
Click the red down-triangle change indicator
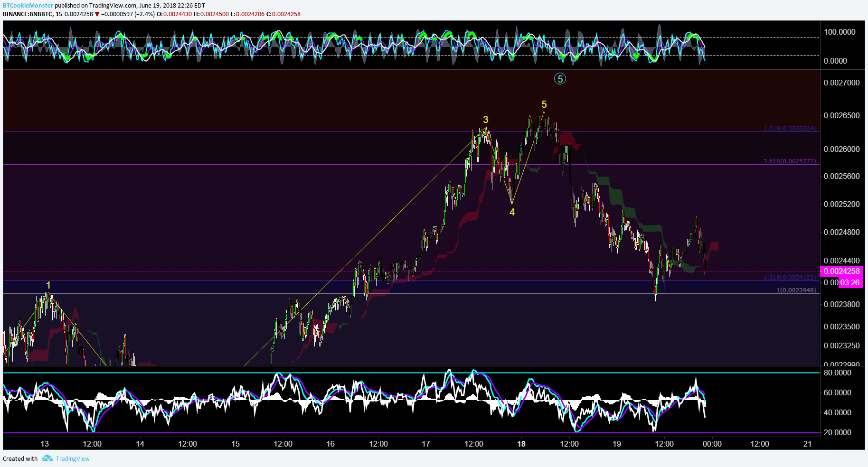[97, 14]
